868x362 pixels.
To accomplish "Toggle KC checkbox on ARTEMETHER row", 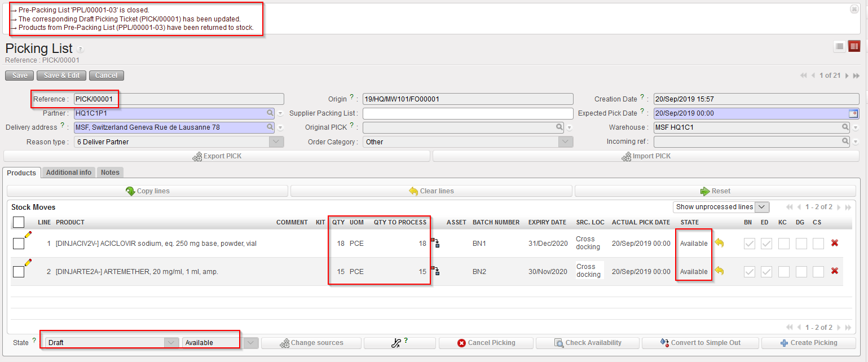I will pos(783,272).
